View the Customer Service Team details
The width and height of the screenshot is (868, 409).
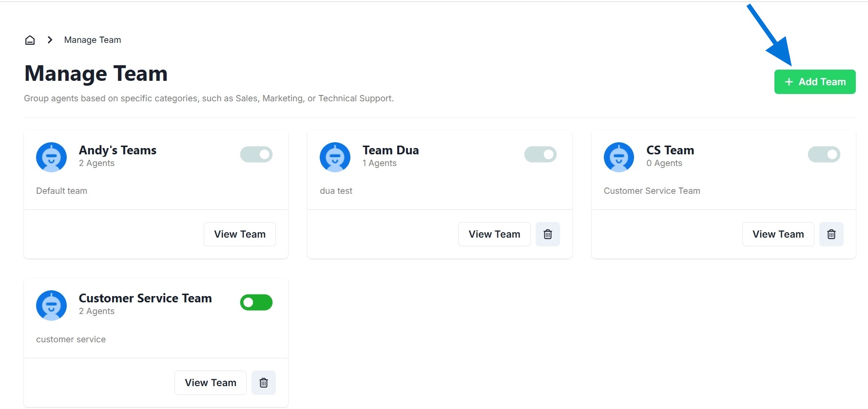(x=210, y=383)
